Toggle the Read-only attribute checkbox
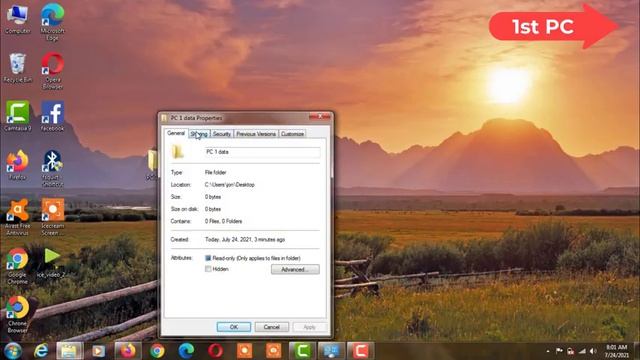 pos(208,258)
